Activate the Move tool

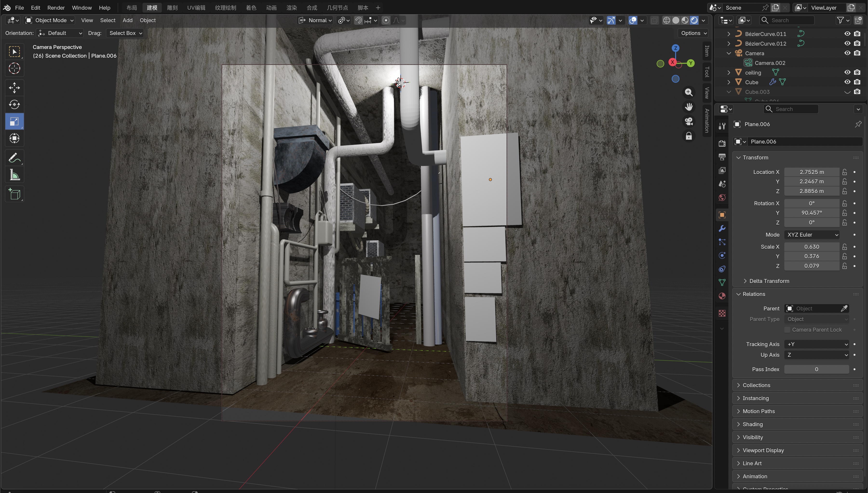[14, 88]
